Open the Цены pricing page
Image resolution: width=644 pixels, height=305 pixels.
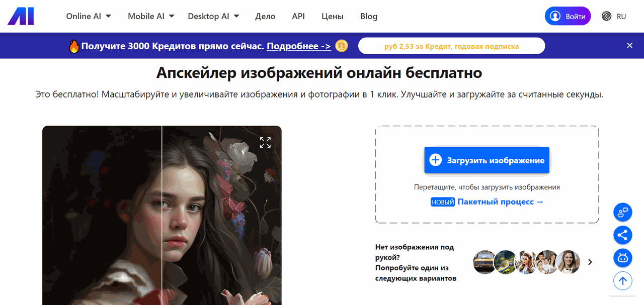333,16
